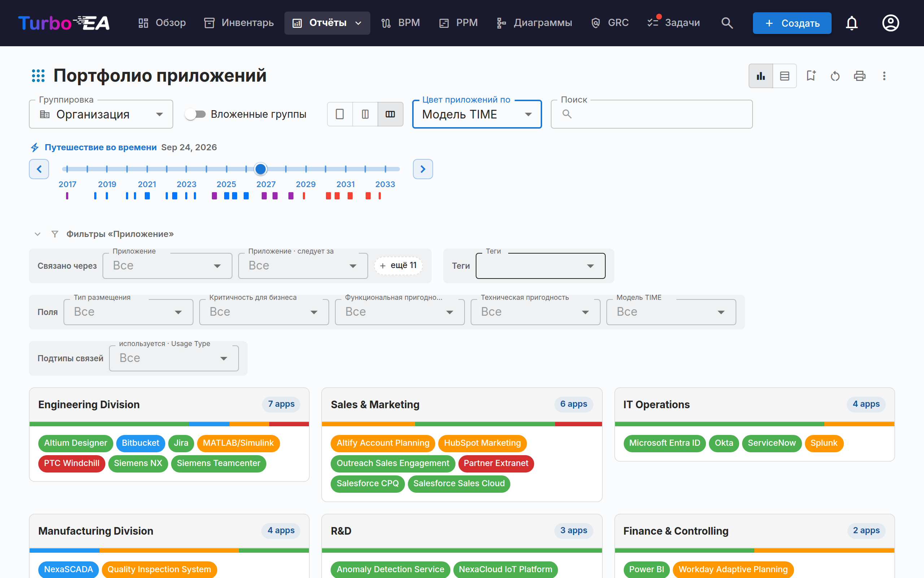
Task: Click the Turbo EA logo
Action: click(x=64, y=23)
